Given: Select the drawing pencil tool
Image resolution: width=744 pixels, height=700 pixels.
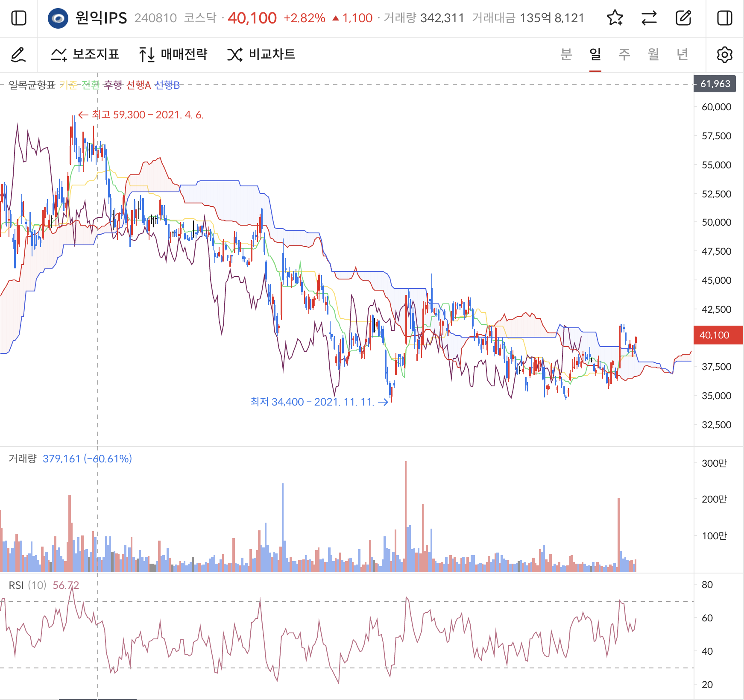Looking at the screenshot, I should (x=18, y=55).
